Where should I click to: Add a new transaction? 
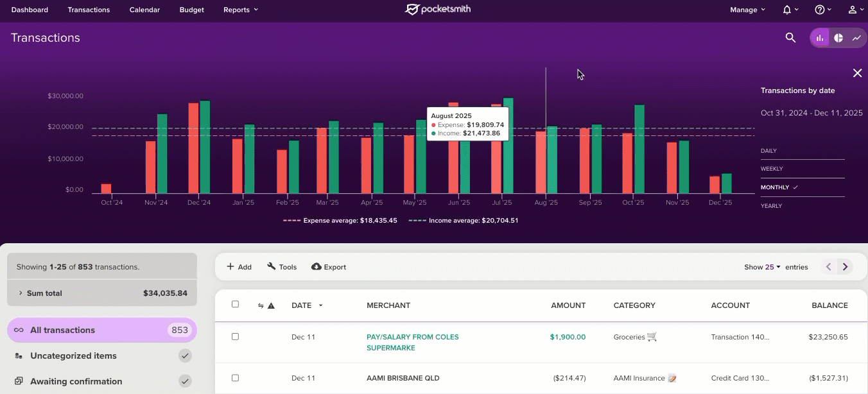[239, 267]
